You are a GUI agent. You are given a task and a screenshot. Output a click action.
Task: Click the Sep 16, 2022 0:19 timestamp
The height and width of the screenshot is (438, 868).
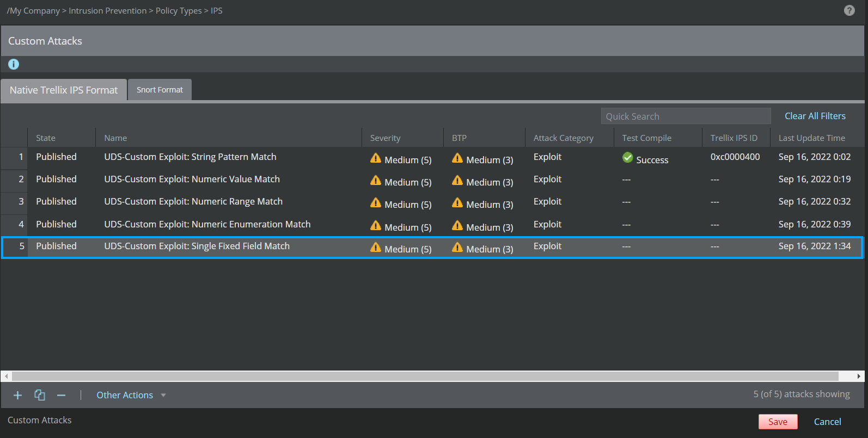pos(815,179)
